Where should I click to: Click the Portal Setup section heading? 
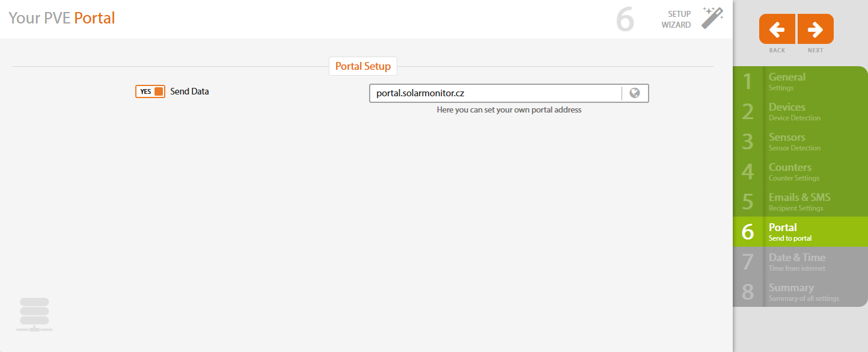pyautogui.click(x=363, y=66)
